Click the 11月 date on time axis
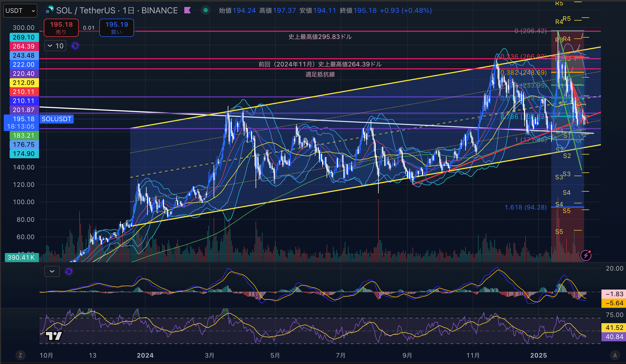 click(x=473, y=355)
